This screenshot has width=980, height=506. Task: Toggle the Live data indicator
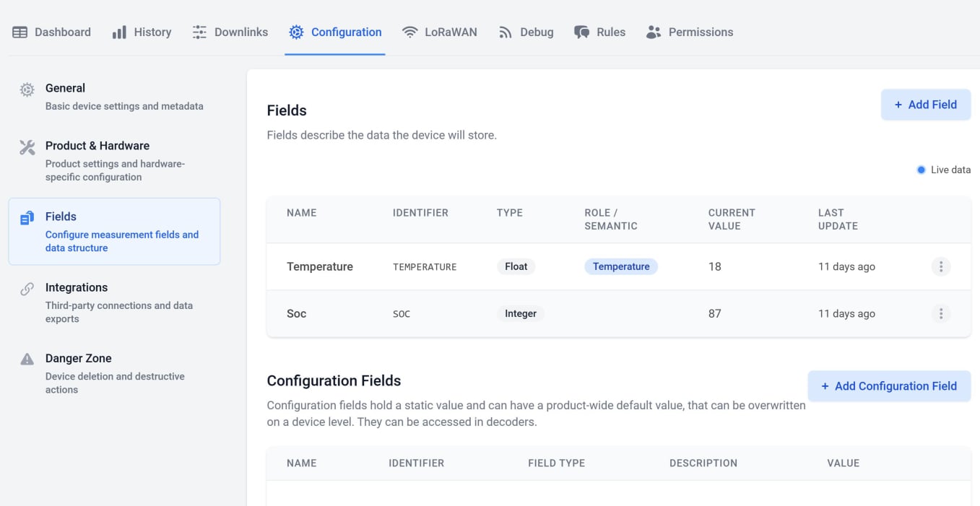[921, 170]
